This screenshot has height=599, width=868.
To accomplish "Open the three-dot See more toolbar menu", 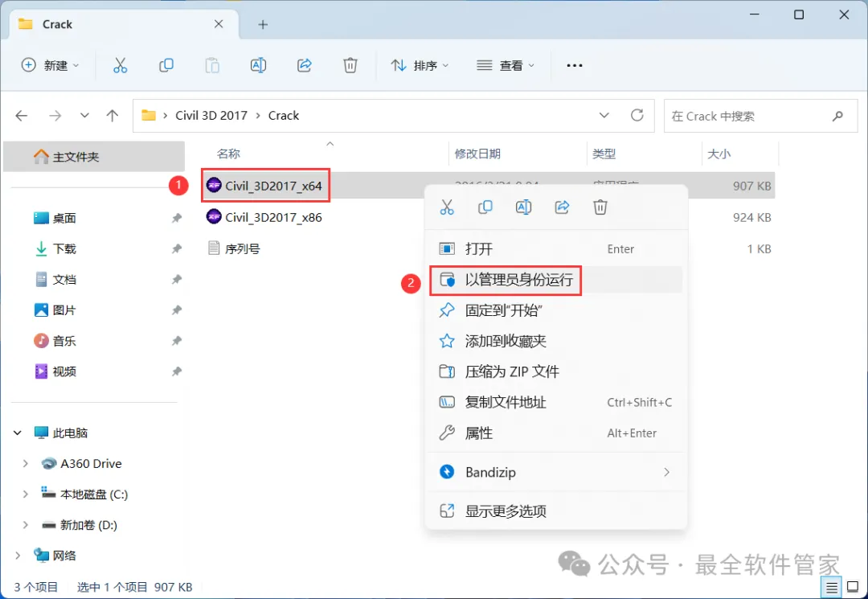I will click(x=575, y=65).
